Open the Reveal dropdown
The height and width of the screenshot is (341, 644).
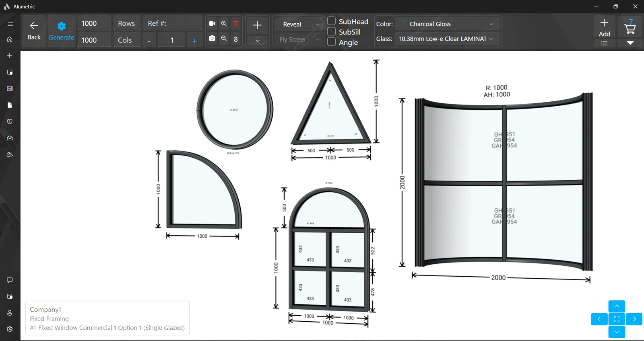point(299,24)
